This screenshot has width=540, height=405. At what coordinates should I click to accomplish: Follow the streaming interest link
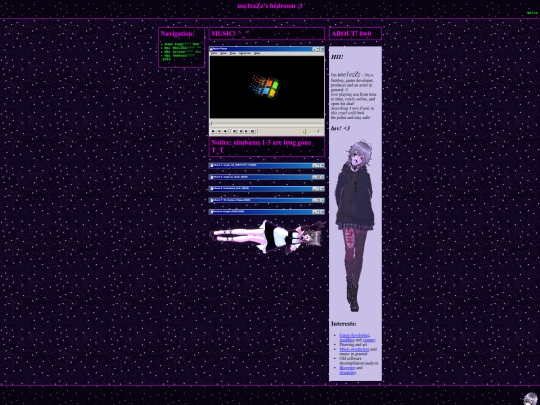click(x=347, y=372)
